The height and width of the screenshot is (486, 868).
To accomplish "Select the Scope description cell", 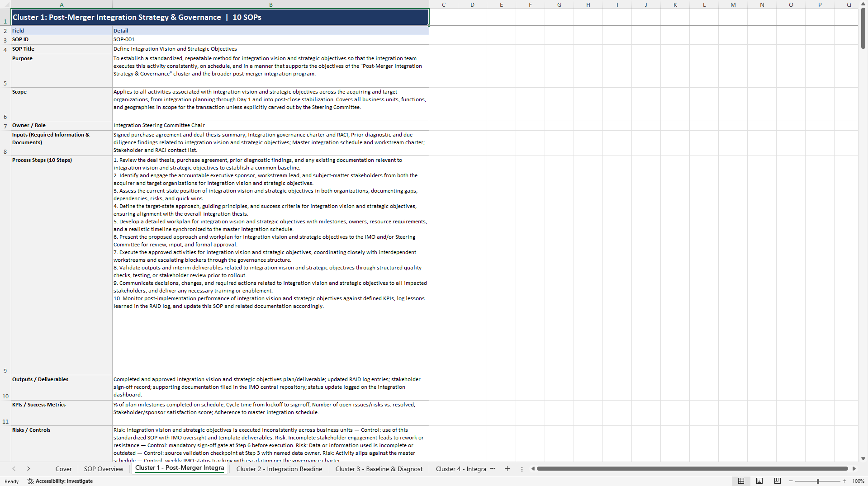I will tap(270, 104).
